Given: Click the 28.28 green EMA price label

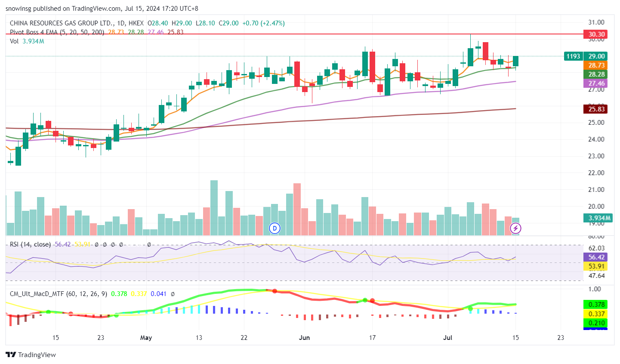Looking at the screenshot, I should [595, 74].
